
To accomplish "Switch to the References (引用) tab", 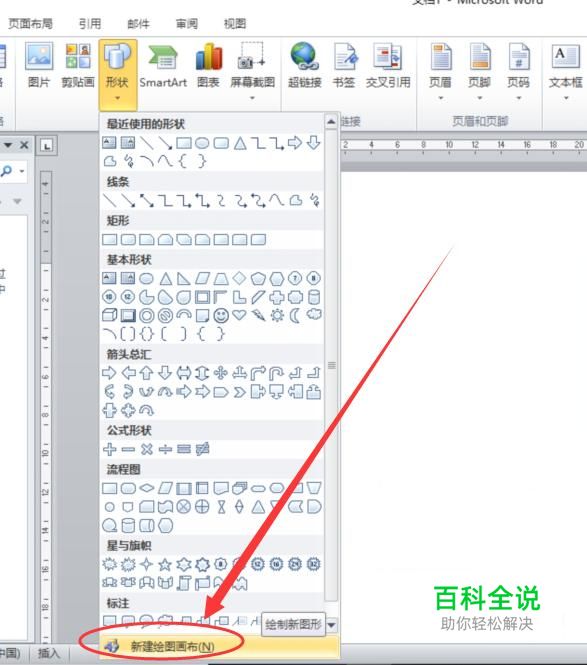I will pos(90,23).
